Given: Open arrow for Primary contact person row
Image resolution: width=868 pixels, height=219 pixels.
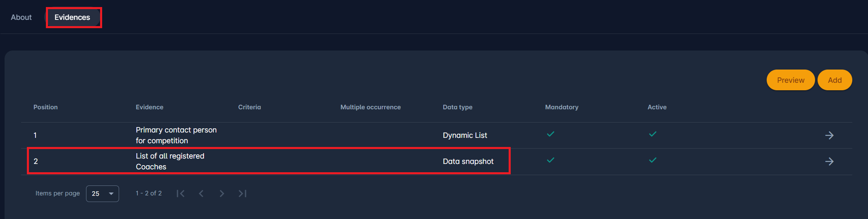Looking at the screenshot, I should [829, 135].
